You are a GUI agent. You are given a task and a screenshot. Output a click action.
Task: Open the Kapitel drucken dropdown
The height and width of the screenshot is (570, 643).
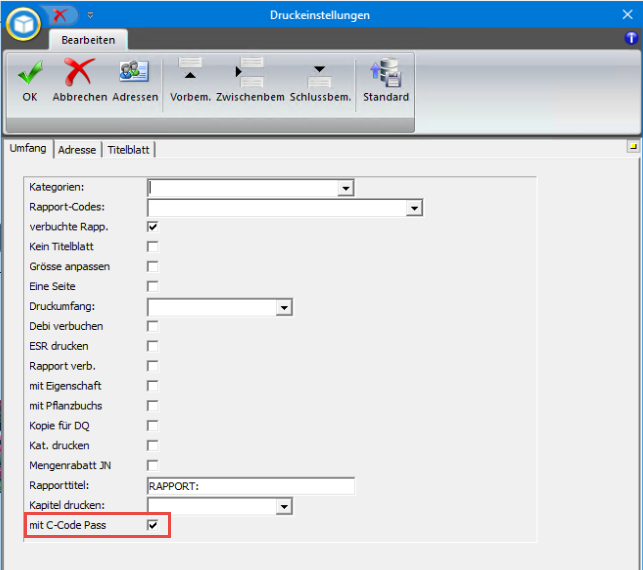pos(284,506)
